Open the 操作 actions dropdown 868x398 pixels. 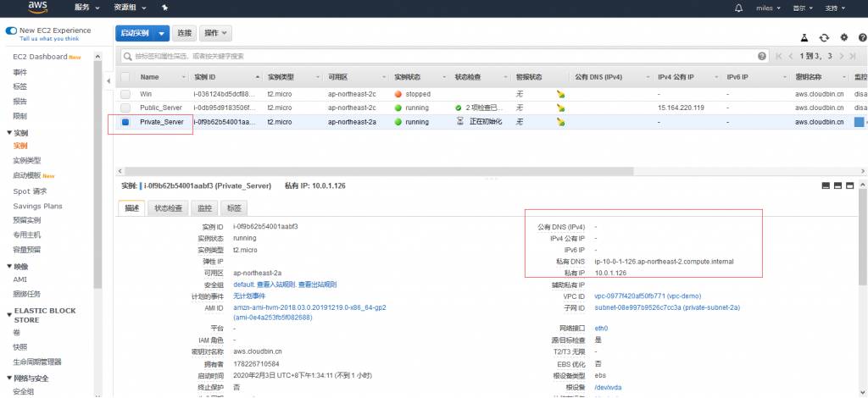[216, 33]
